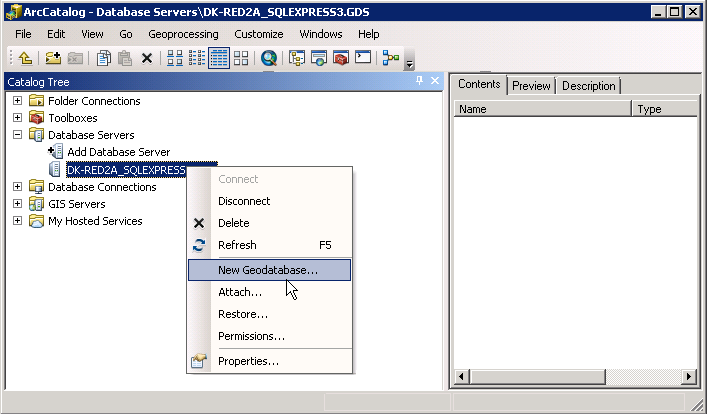The height and width of the screenshot is (414, 707).
Task: Open the Edit menu
Action: click(56, 34)
